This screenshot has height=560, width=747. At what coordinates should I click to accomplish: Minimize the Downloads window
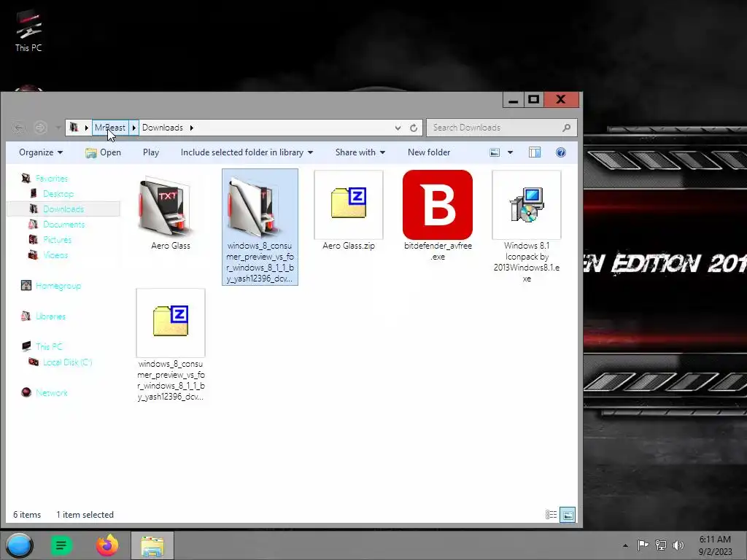click(513, 99)
